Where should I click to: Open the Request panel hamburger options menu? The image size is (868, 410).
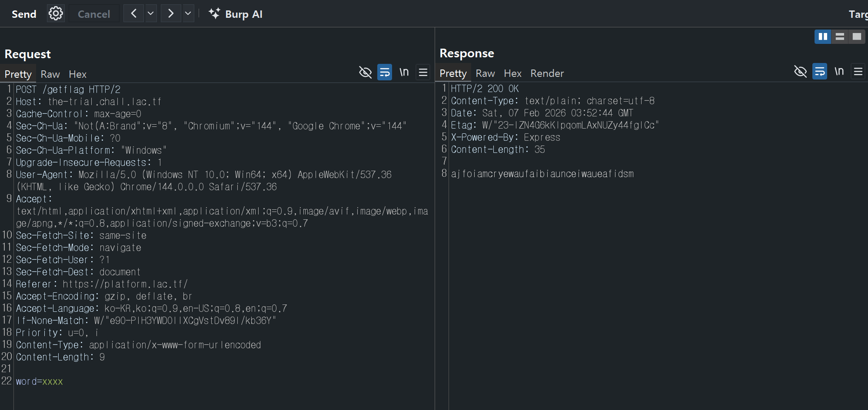(x=423, y=72)
